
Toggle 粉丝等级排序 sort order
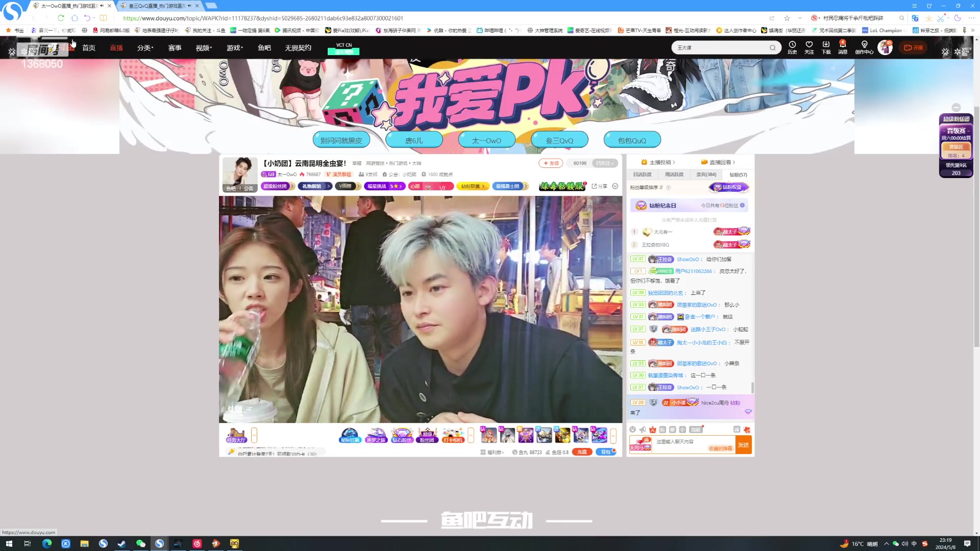pyautogui.click(x=646, y=187)
